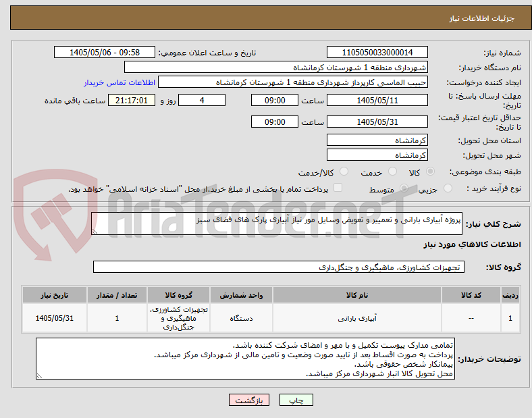This screenshot has height=418, width=532.
Task: Select the کالا radio button
Action: point(430,172)
